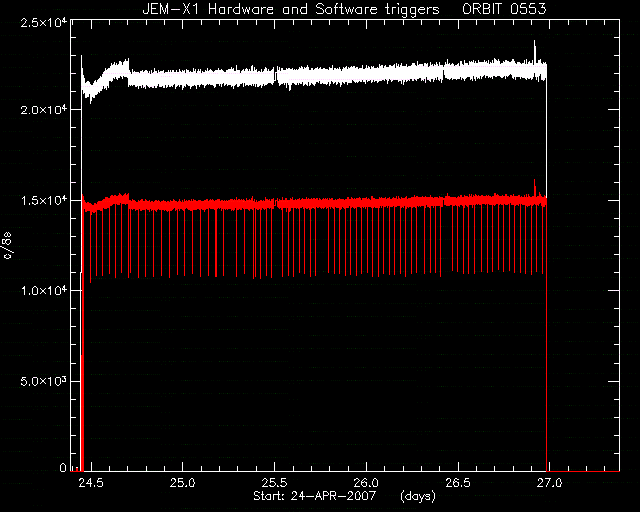This screenshot has height=512, width=640.
Task: Click the 5.0×10³ y-axis label
Action: click(x=44, y=381)
